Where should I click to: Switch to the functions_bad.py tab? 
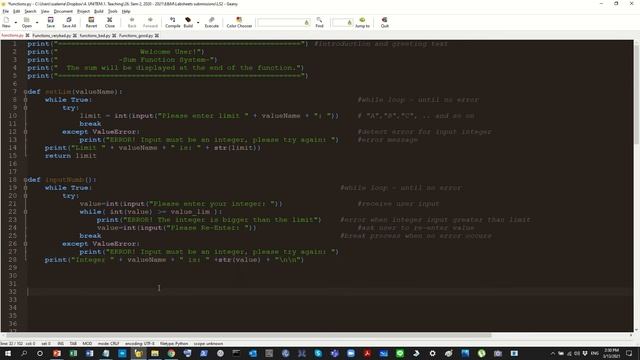coord(95,36)
